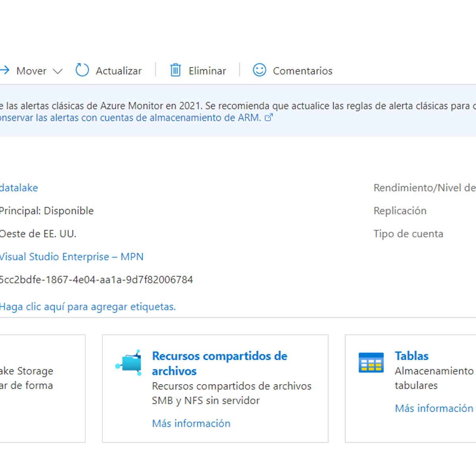Click Más información under Tablas
Screen dimensions: 476x476
pyautogui.click(x=434, y=408)
